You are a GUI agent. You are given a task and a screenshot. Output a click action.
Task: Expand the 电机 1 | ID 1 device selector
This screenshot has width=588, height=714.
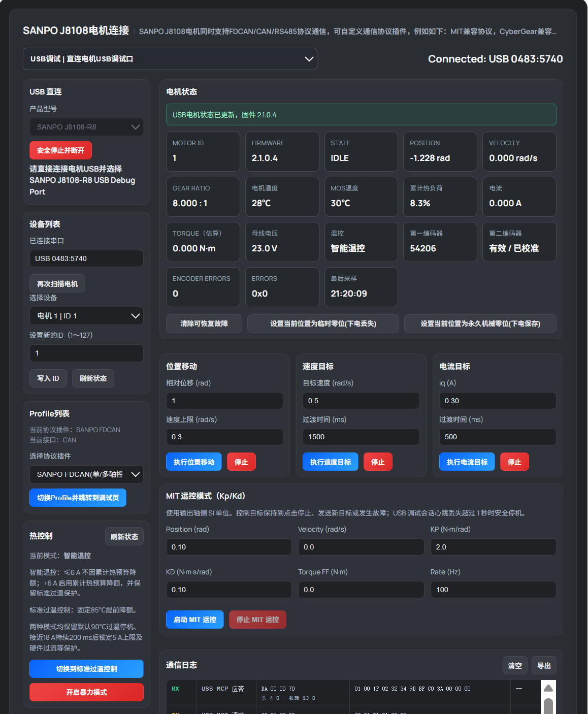(86, 316)
